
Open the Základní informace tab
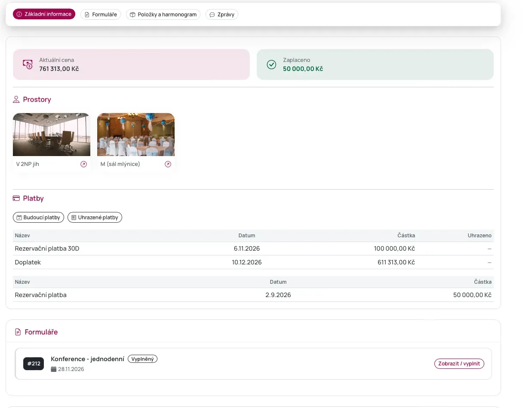[44, 14]
